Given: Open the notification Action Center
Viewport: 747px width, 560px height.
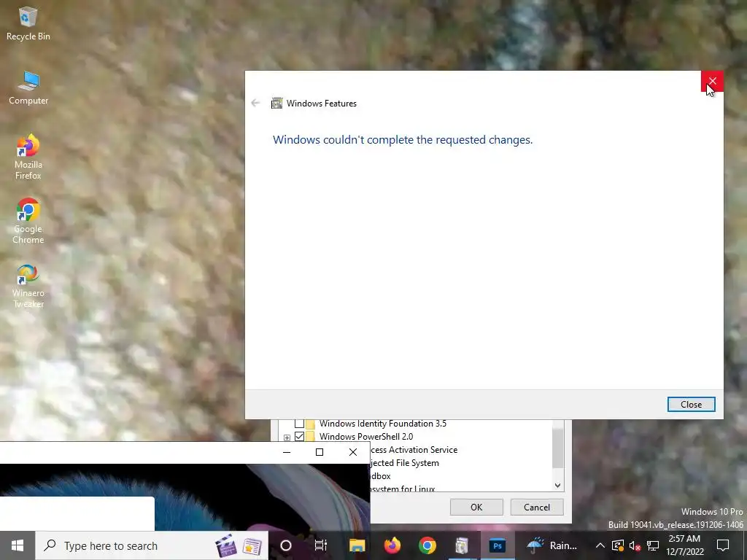Looking at the screenshot, I should tap(723, 545).
